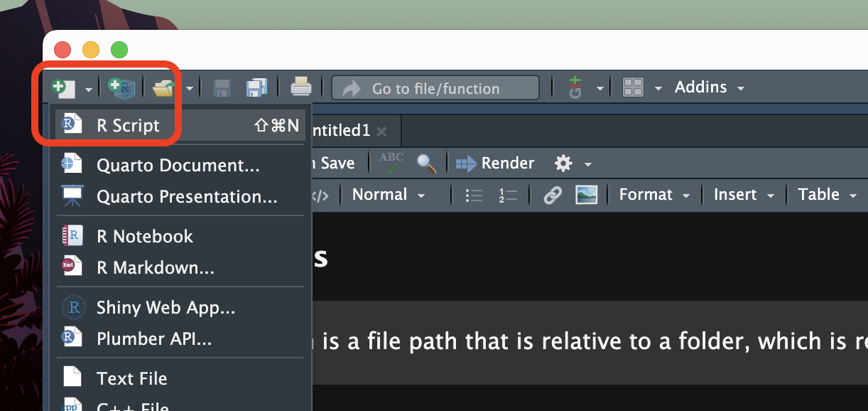Create a new project with R icon
This screenshot has width=868, height=411.
coord(121,87)
